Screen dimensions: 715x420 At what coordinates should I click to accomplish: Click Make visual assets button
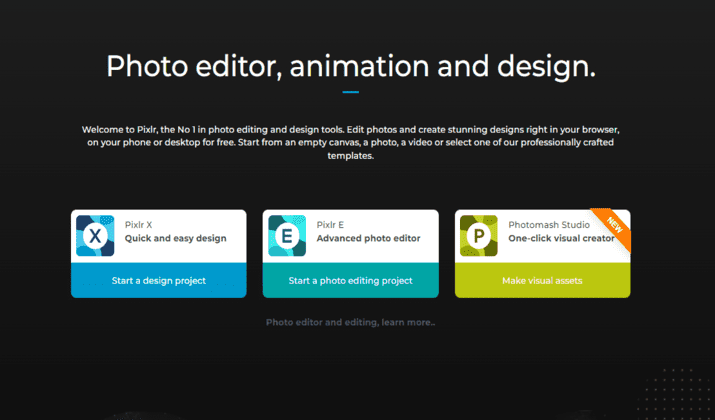pos(543,280)
